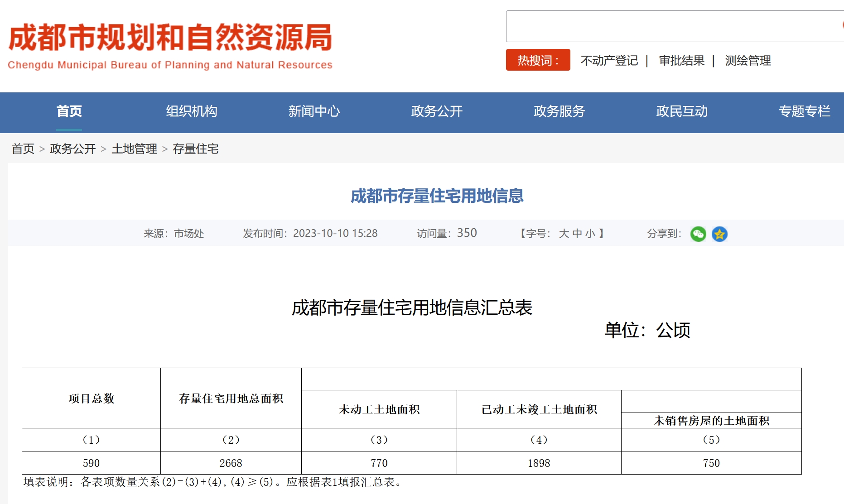Image resolution: width=844 pixels, height=504 pixels.
Task: Click 首页 in the breadcrumb trail
Action: 23,149
